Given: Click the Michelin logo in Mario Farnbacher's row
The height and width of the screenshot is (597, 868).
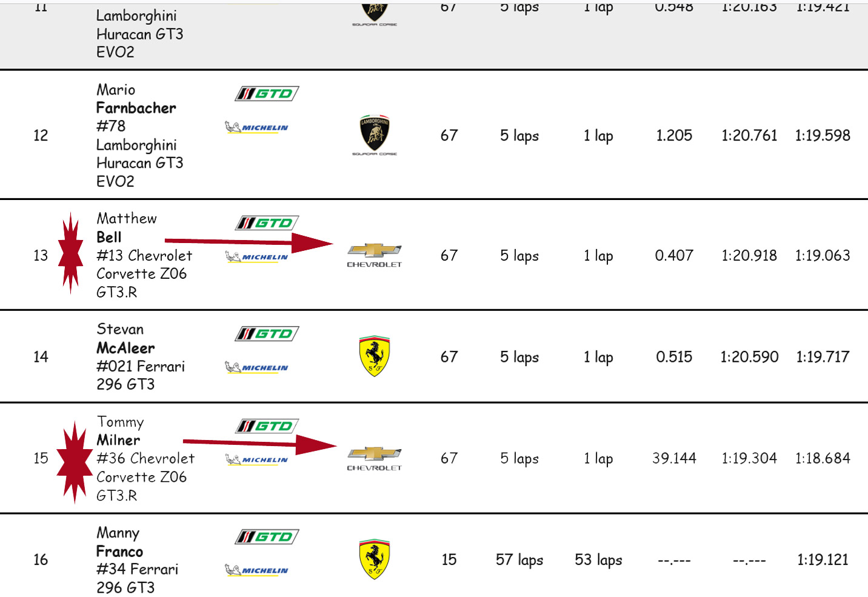Looking at the screenshot, I should pyautogui.click(x=257, y=127).
